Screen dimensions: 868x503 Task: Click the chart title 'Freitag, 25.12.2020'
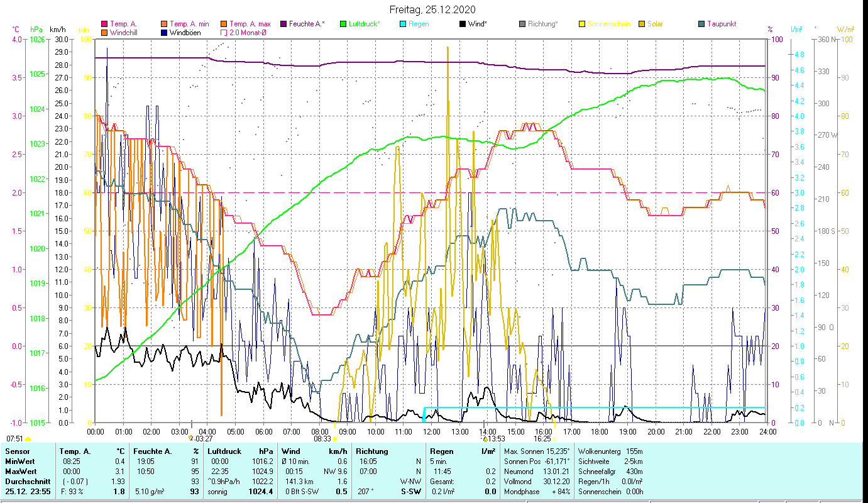tap(432, 9)
